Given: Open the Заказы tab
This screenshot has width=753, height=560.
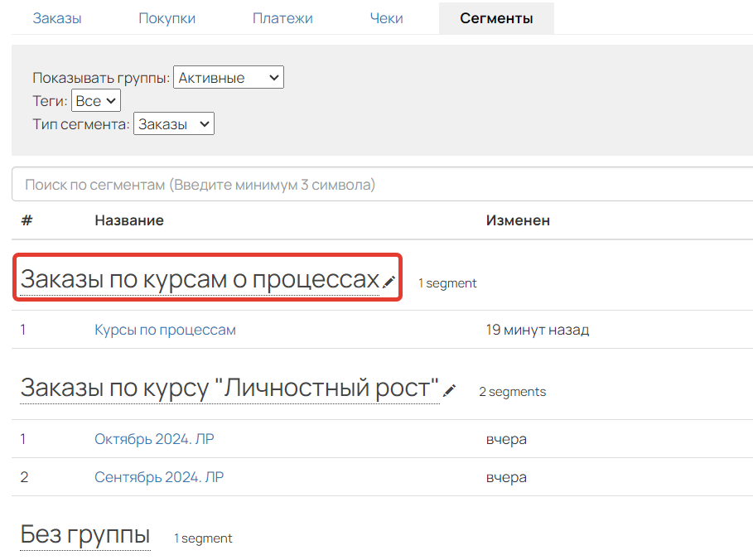Looking at the screenshot, I should [x=57, y=18].
